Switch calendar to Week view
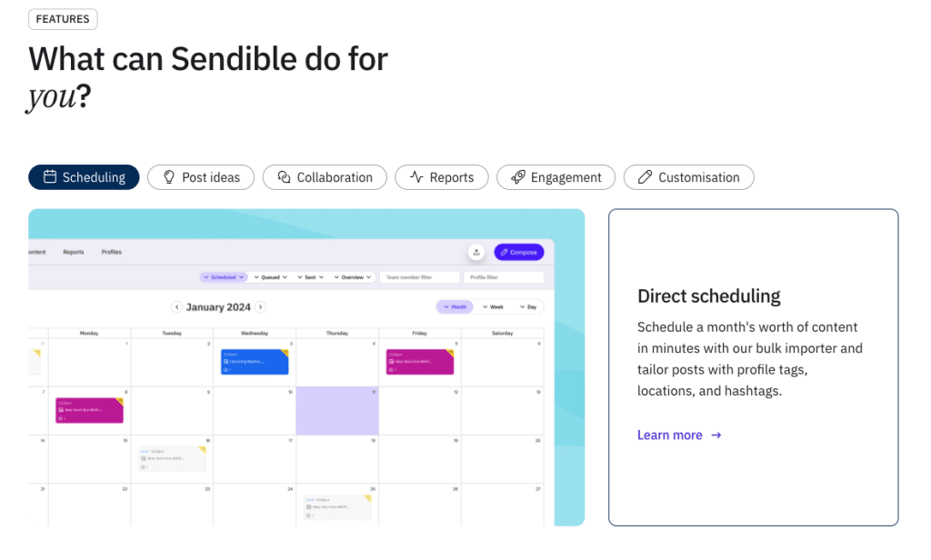Image resolution: width=931 pixels, height=560 pixels. pos(493,307)
